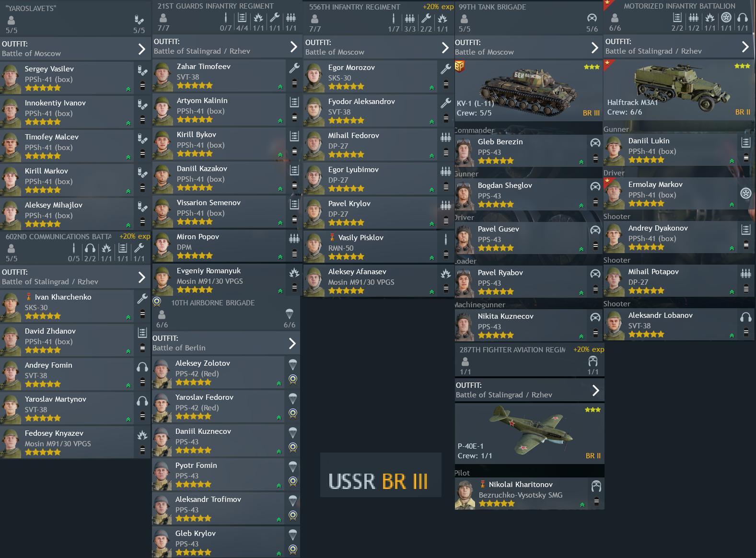This screenshot has width=756, height=558.
Task: Click Ivan Kharchenko's engineer wrench icon
Action: (x=142, y=299)
